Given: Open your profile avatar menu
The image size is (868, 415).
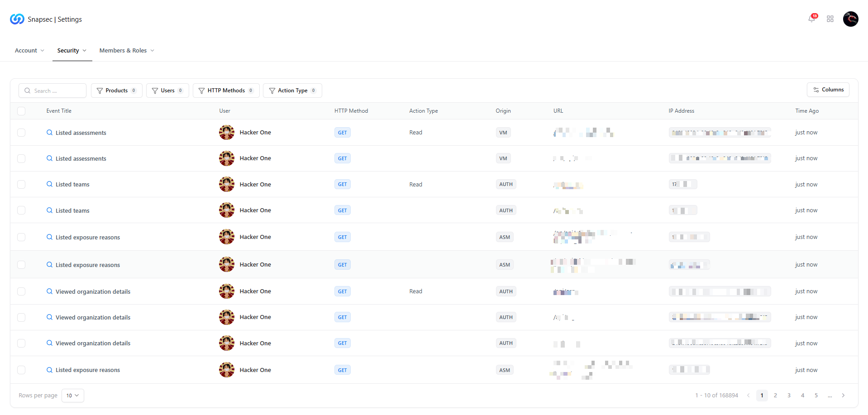Looking at the screenshot, I should [850, 19].
